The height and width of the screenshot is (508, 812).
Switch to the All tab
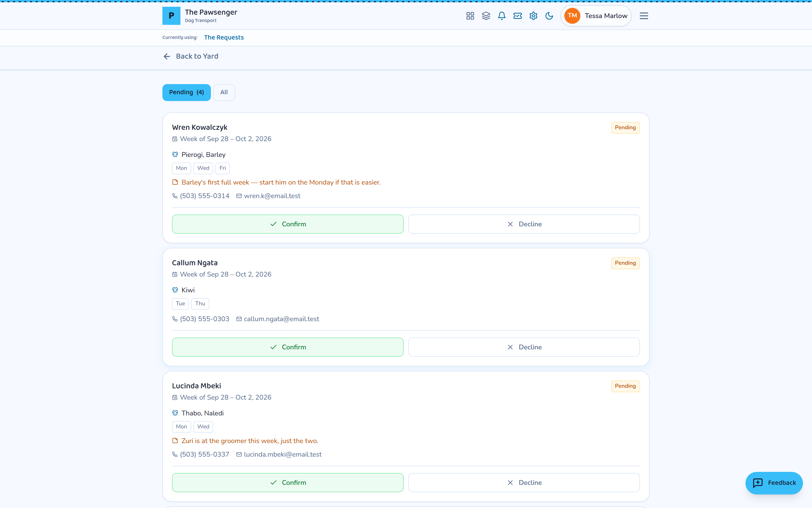pos(224,92)
